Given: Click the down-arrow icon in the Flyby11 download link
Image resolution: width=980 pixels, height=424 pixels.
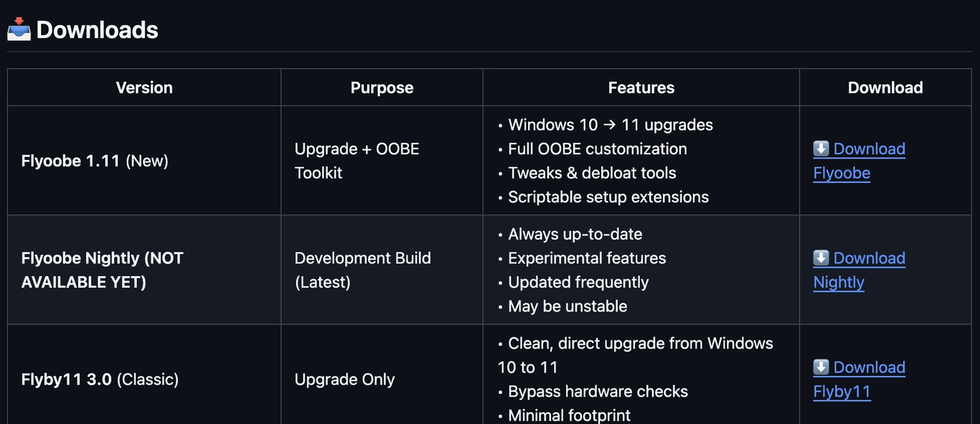Looking at the screenshot, I should point(821,367).
